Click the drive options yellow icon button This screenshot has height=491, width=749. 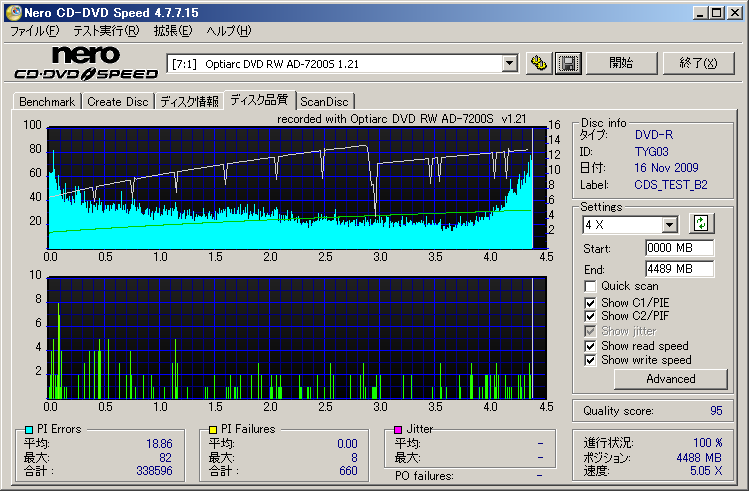[x=539, y=63]
